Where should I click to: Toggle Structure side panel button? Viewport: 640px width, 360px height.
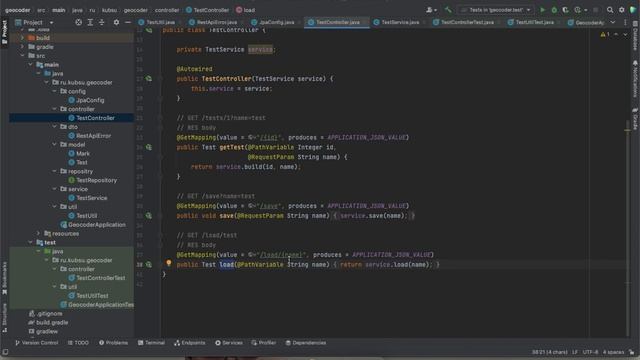pyautogui.click(x=4, y=317)
